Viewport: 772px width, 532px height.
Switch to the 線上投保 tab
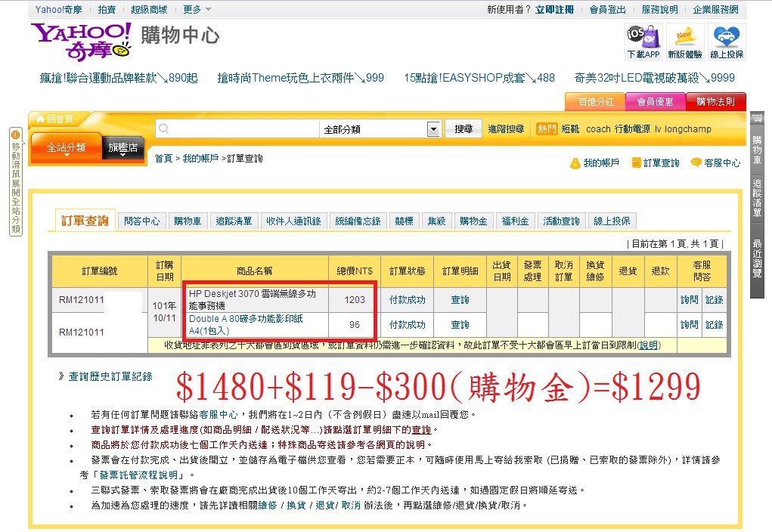click(612, 221)
